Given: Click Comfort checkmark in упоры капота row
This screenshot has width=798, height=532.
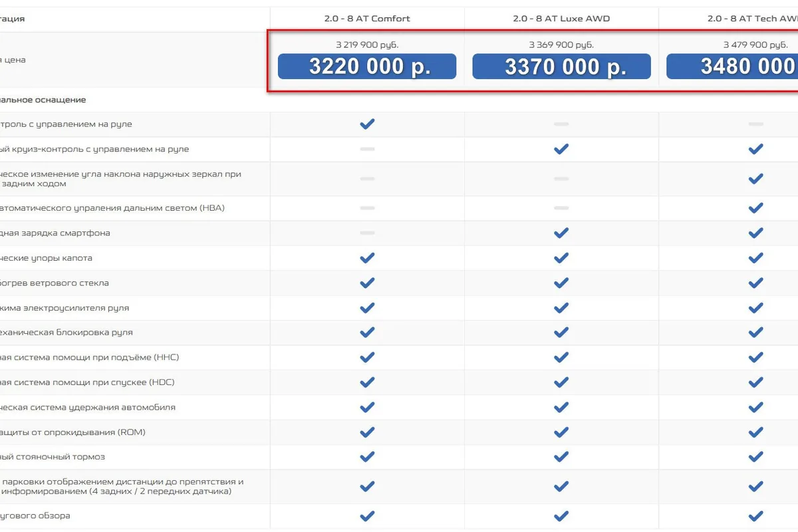Looking at the screenshot, I should 367,258.
